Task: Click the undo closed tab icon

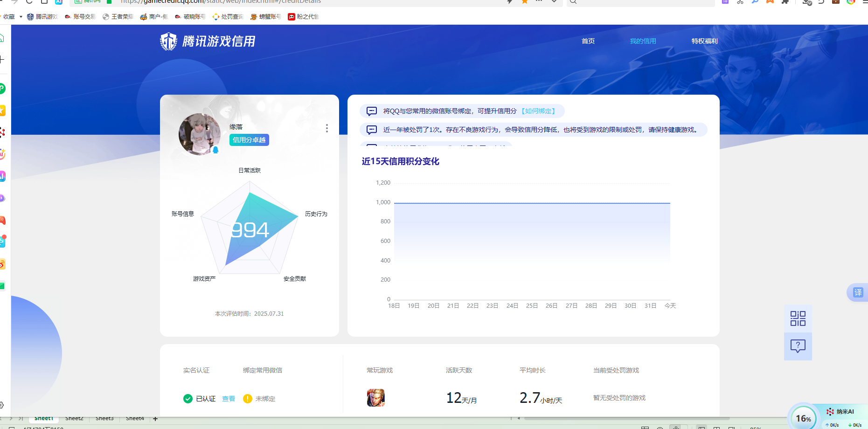Action: tap(821, 2)
